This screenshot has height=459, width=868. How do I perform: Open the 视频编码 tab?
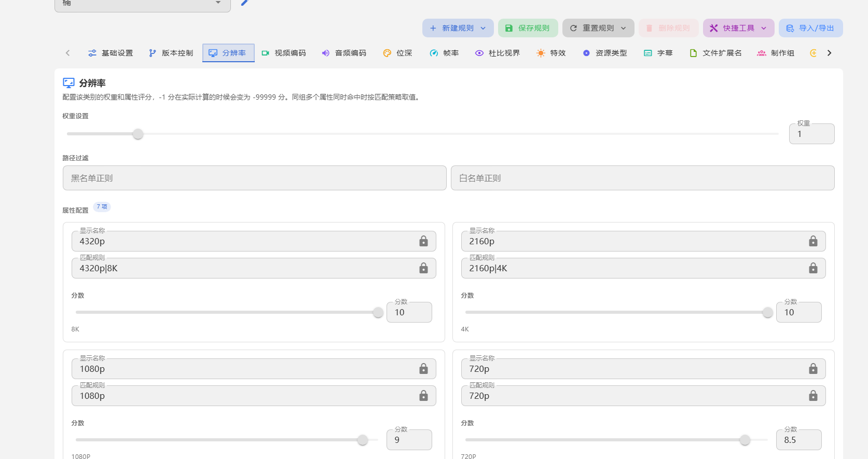pos(284,53)
